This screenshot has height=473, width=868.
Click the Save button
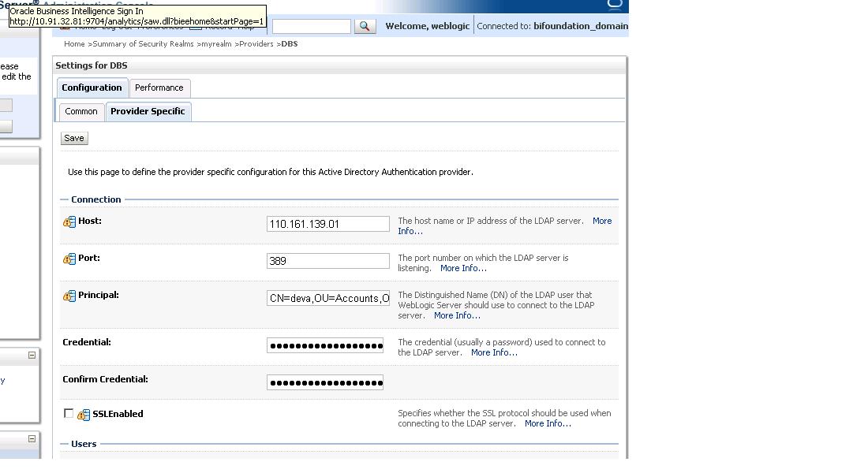(74, 138)
